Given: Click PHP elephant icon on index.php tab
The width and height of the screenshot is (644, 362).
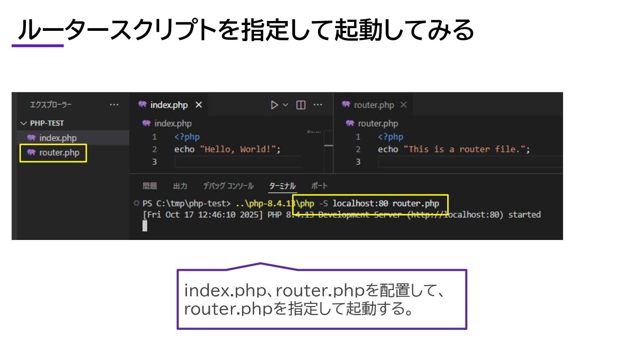Looking at the screenshot, I should click(143, 105).
